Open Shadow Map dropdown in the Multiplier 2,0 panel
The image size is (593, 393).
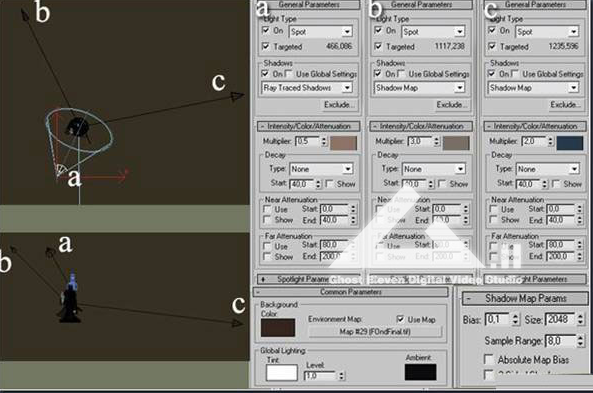coord(533,88)
